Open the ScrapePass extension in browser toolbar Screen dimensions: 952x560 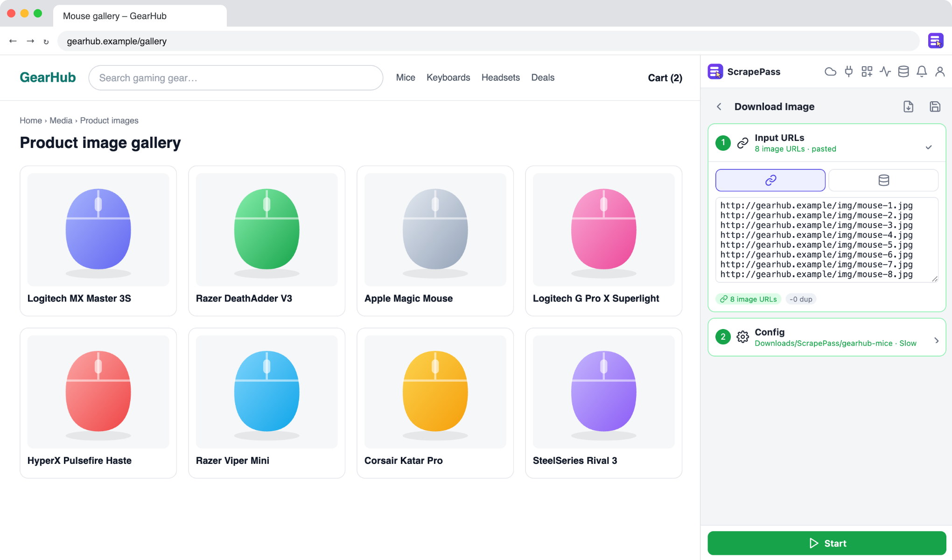click(936, 41)
